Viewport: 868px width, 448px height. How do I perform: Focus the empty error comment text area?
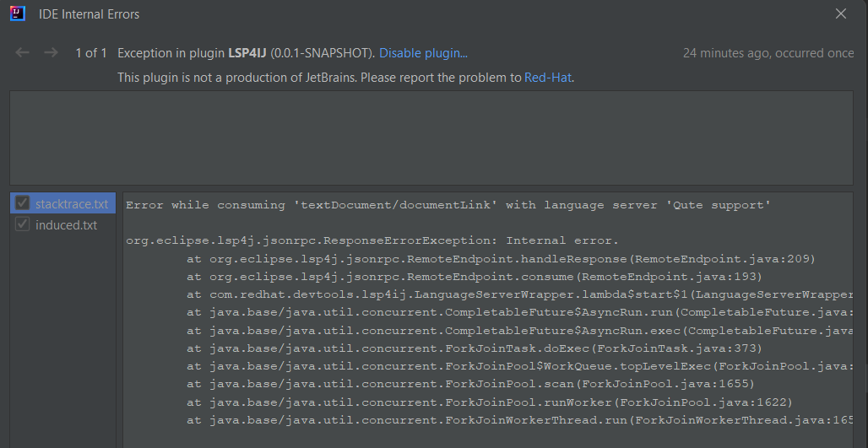click(431, 138)
